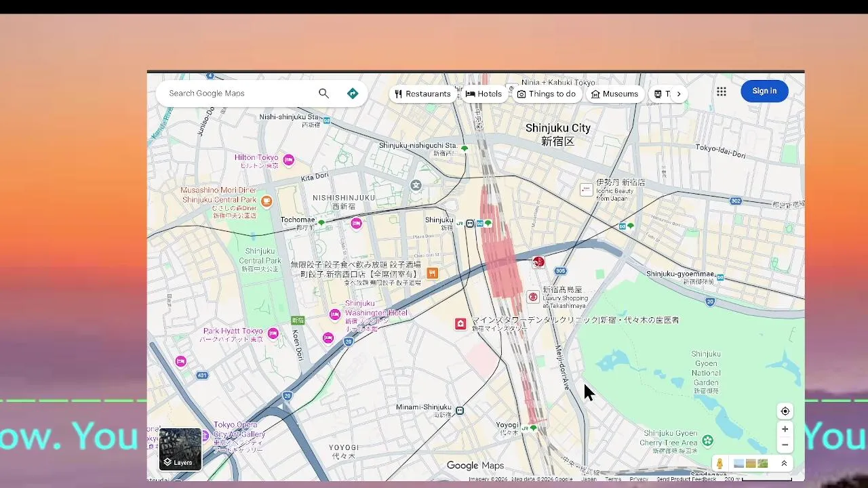
Task: Select the Park Hyatt Tokyo hotel pin
Action: pyautogui.click(x=273, y=333)
